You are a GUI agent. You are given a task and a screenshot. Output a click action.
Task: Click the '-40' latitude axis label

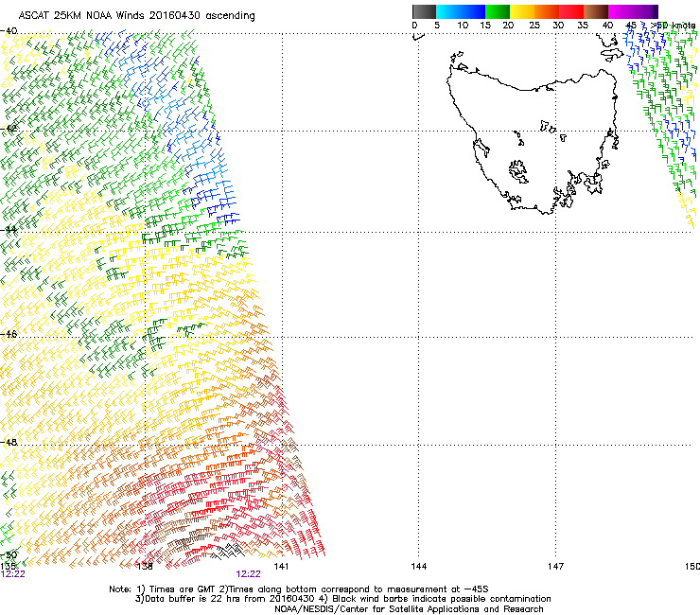pyautogui.click(x=9, y=31)
